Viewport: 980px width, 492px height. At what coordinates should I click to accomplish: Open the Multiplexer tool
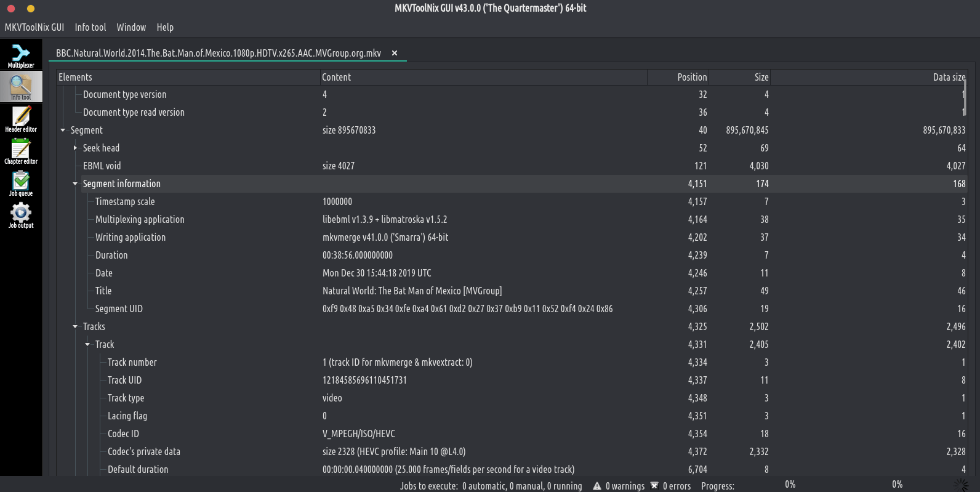point(21,55)
